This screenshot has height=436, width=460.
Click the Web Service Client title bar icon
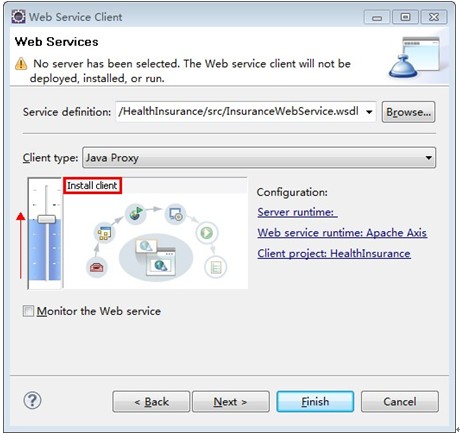[18, 16]
